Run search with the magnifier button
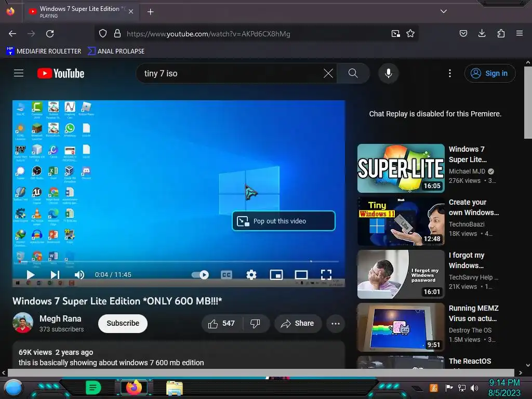 pyautogui.click(x=353, y=73)
